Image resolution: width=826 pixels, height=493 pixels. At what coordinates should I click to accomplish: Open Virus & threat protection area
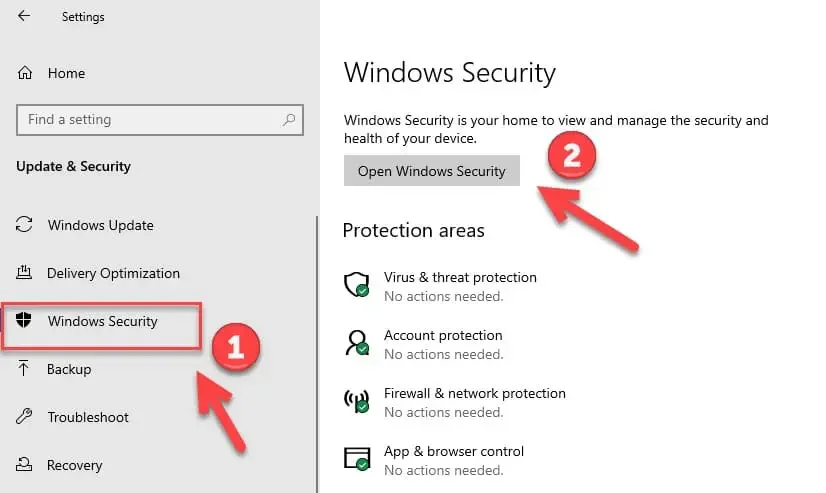pyautogui.click(x=460, y=277)
